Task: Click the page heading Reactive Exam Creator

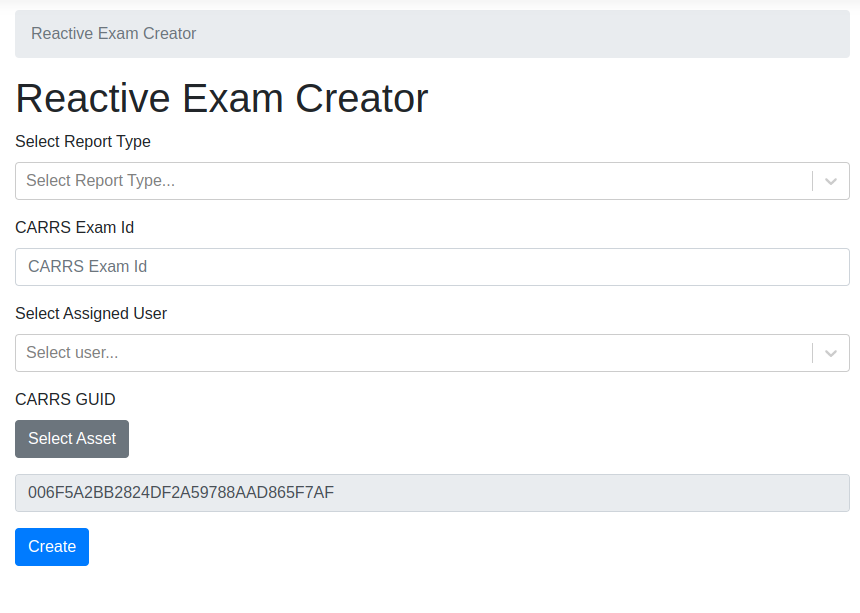Action: pos(220,99)
